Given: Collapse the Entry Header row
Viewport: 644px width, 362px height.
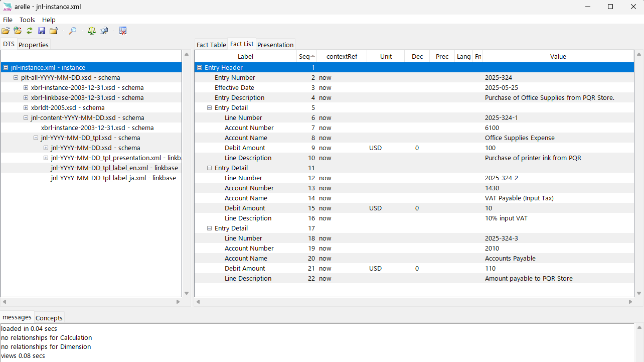Looking at the screenshot, I should coord(199,67).
